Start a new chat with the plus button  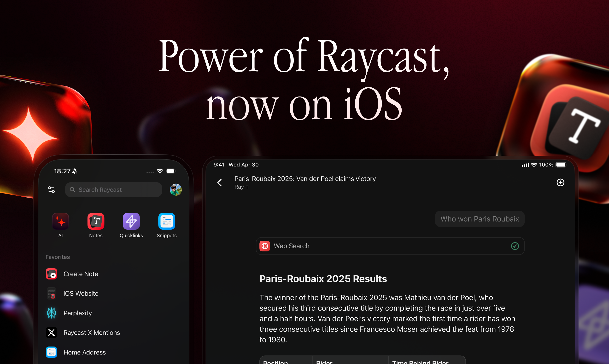561,182
